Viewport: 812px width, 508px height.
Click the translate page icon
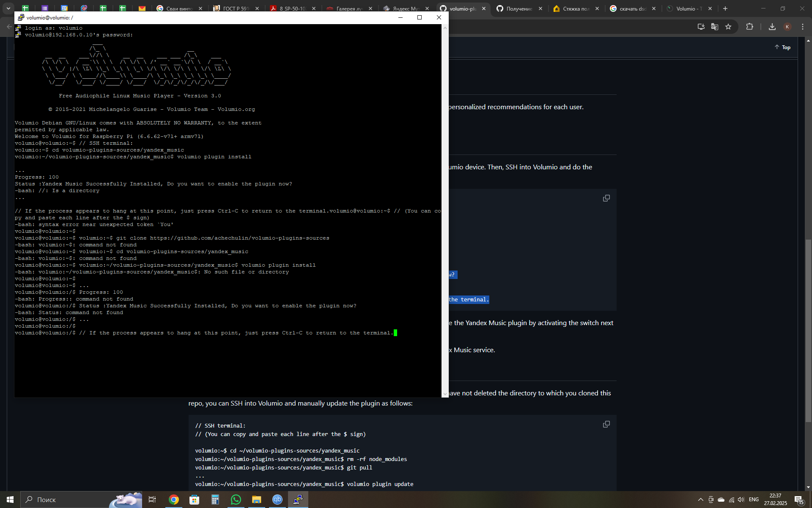click(715, 27)
